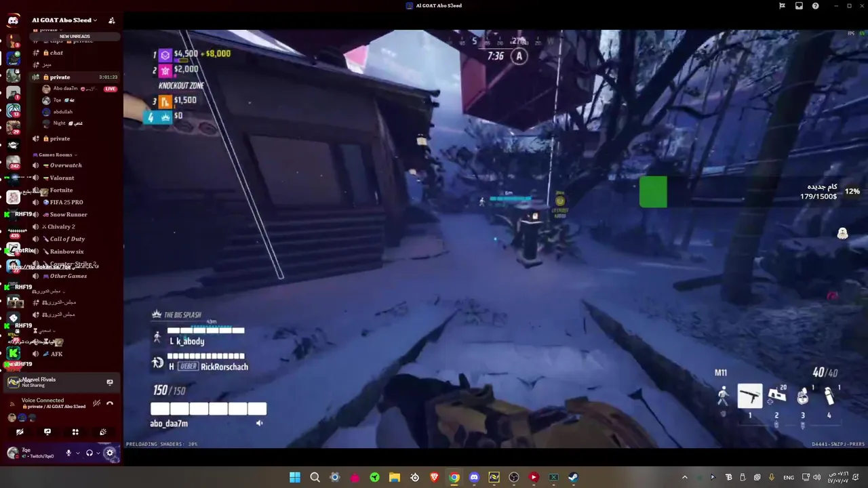Screen dimensions: 868x488
Task: Disconnect from voice call icon
Action: click(110, 403)
